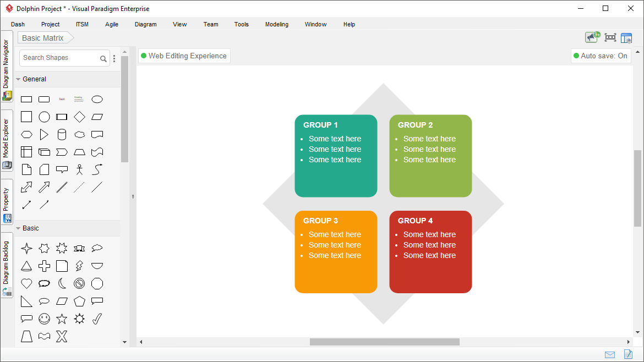
Task: Select the hexagon shape
Action: point(26,135)
